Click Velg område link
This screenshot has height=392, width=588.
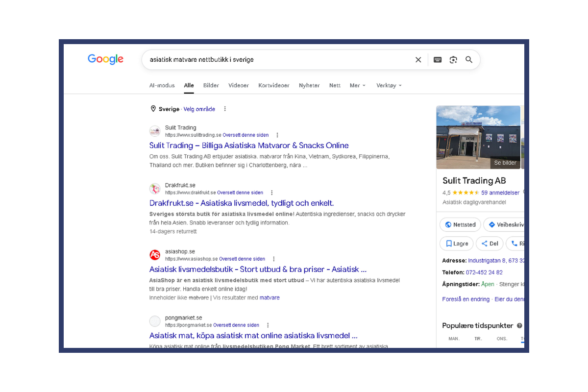point(199,109)
